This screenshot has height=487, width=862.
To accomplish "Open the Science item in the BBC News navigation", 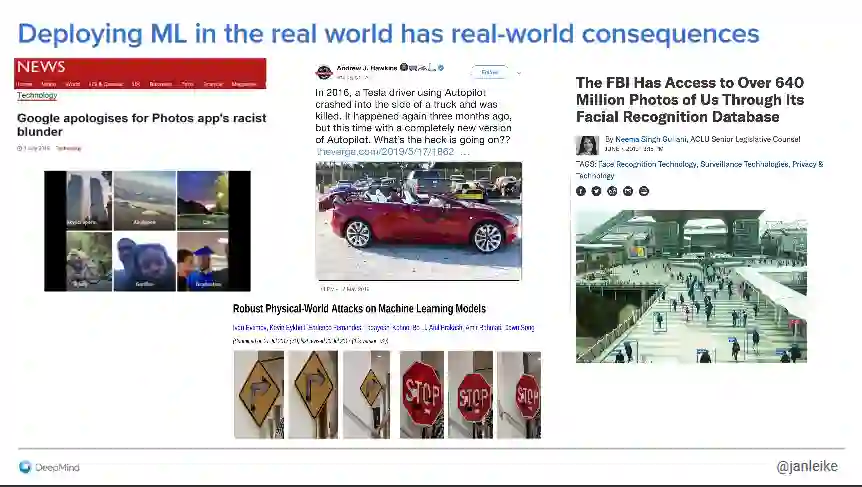I will (213, 84).
